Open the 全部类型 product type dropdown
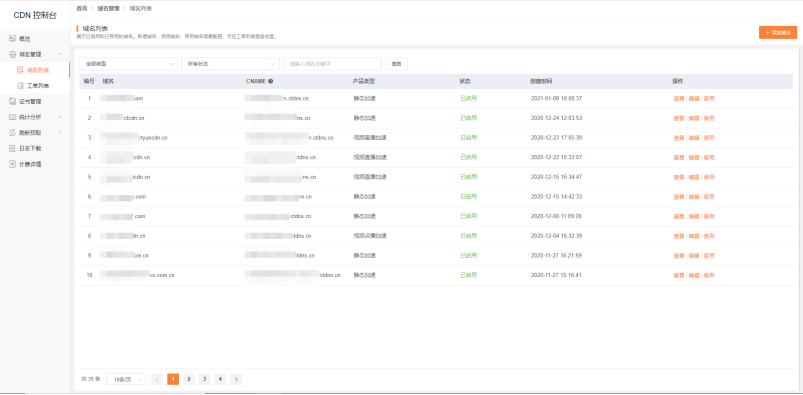Viewport: 803px width, 395px height. pos(129,64)
